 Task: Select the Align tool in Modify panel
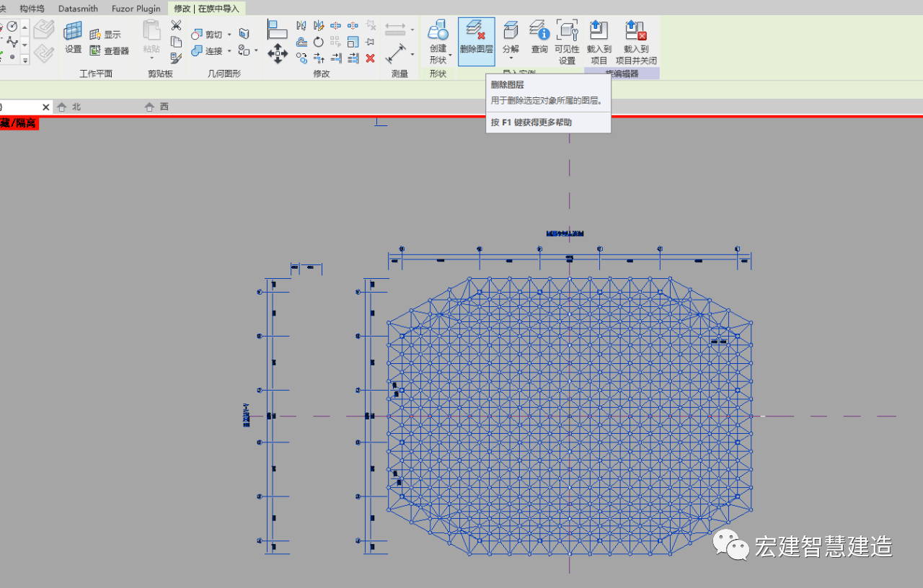[x=277, y=30]
